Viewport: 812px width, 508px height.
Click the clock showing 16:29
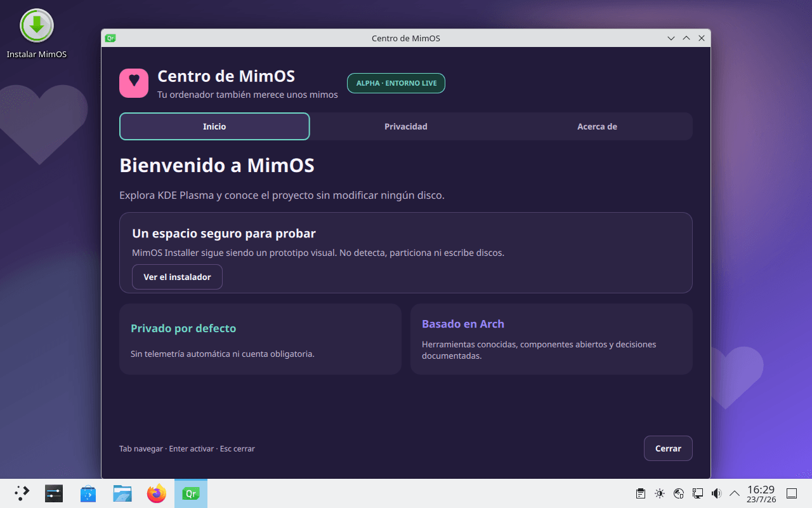coord(761,493)
